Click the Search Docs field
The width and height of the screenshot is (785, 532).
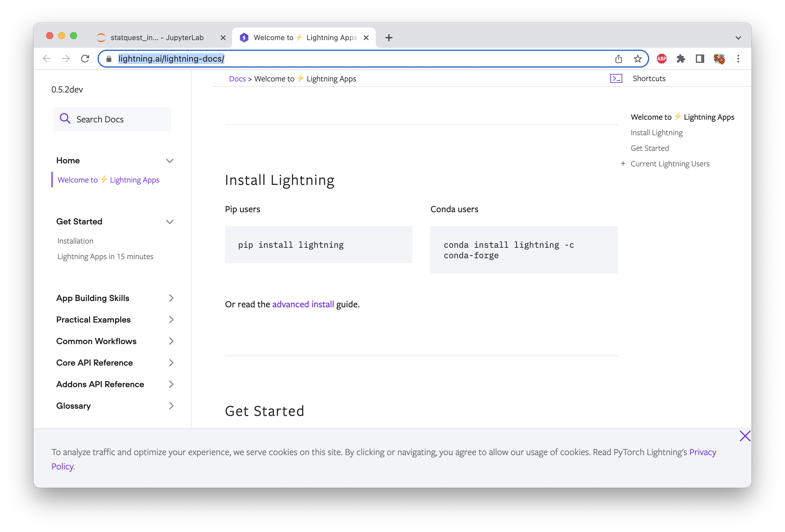(x=112, y=119)
